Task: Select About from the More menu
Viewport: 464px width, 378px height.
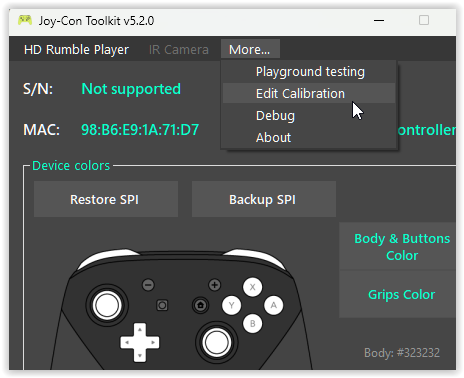Action: pyautogui.click(x=309, y=137)
